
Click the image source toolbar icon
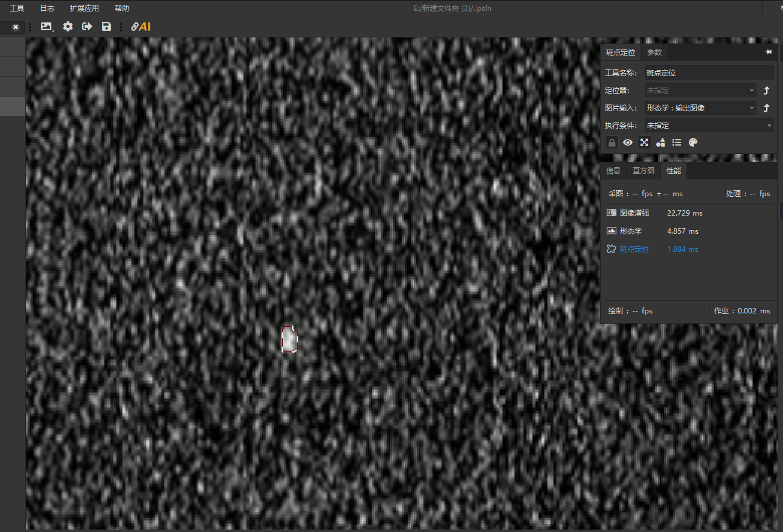(46, 27)
